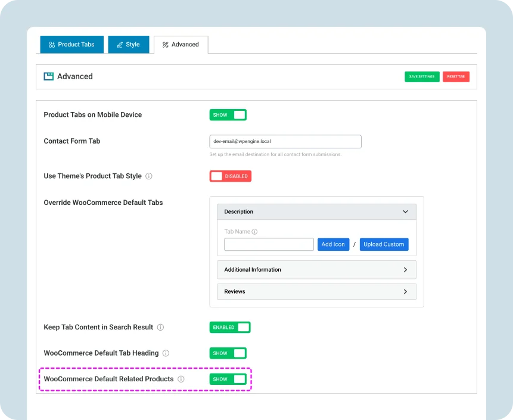This screenshot has height=420, width=513.
Task: Click the Save Settings button
Action: tap(422, 77)
